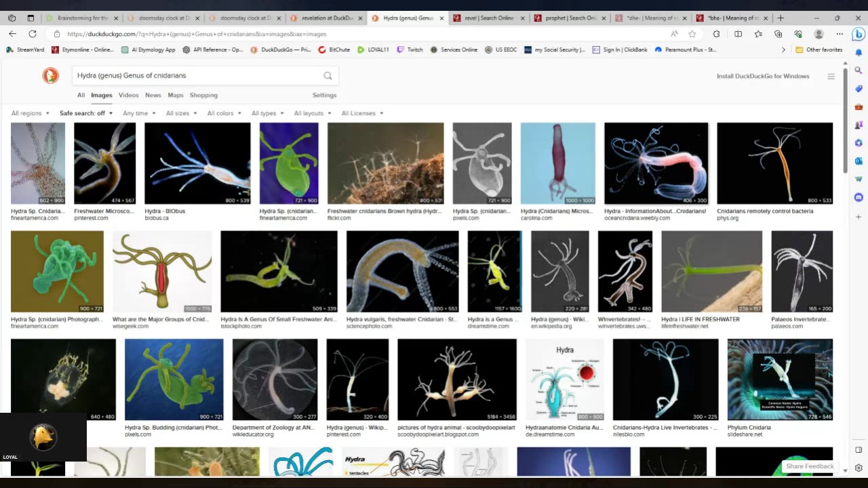The height and width of the screenshot is (488, 868).
Task: Click Install DuckDuckGo for Windows link
Action: tap(763, 77)
